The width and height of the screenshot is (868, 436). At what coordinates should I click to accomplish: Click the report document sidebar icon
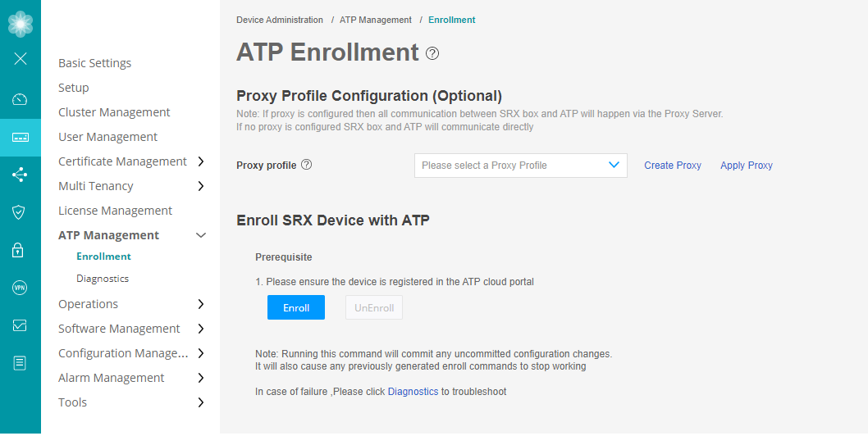coord(21,362)
